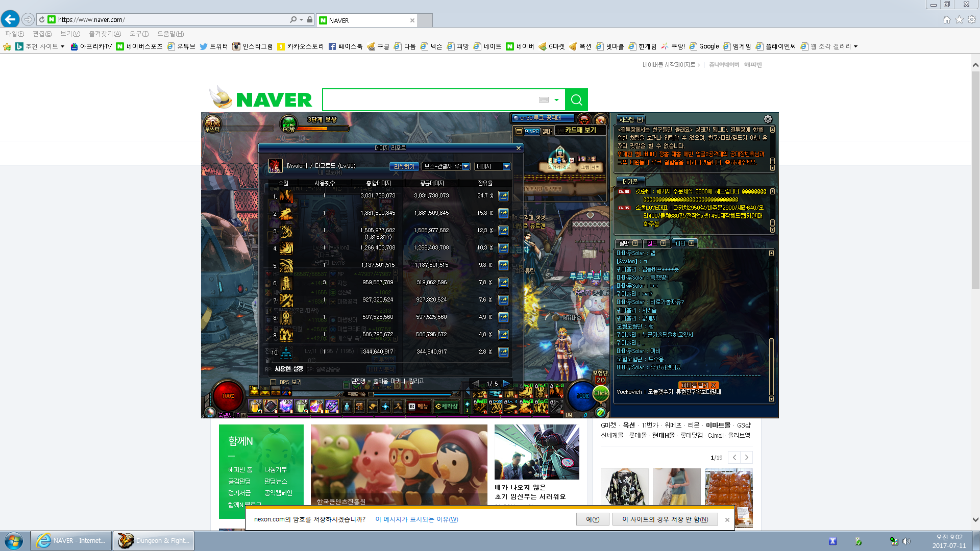Click the green Click orb near the MP gauge
The image size is (980, 551).
coord(601,393)
